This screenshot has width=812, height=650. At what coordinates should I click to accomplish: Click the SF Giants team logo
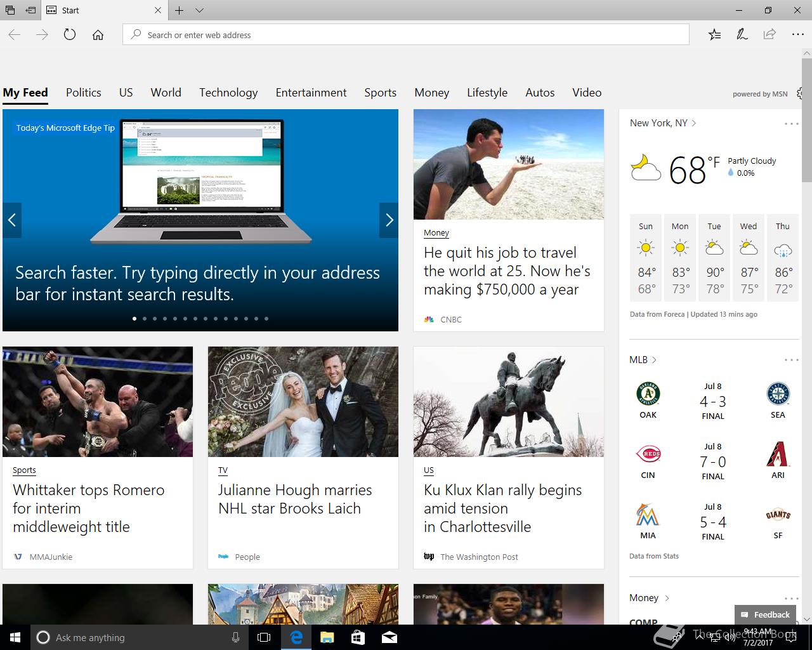click(778, 515)
